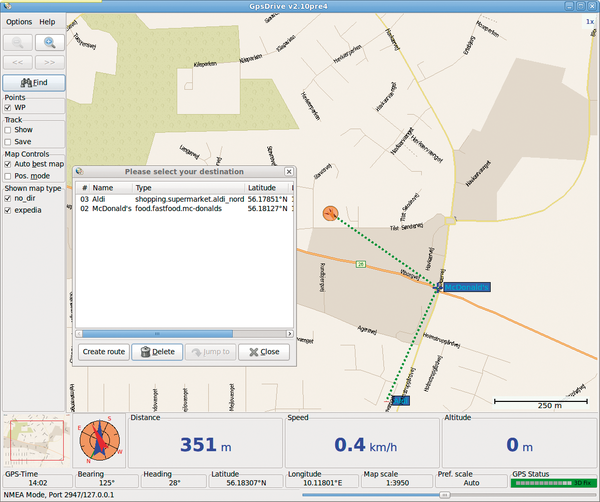Image resolution: width=600 pixels, height=502 pixels.
Task: Click the Delete button in destination dialog
Action: 158,352
